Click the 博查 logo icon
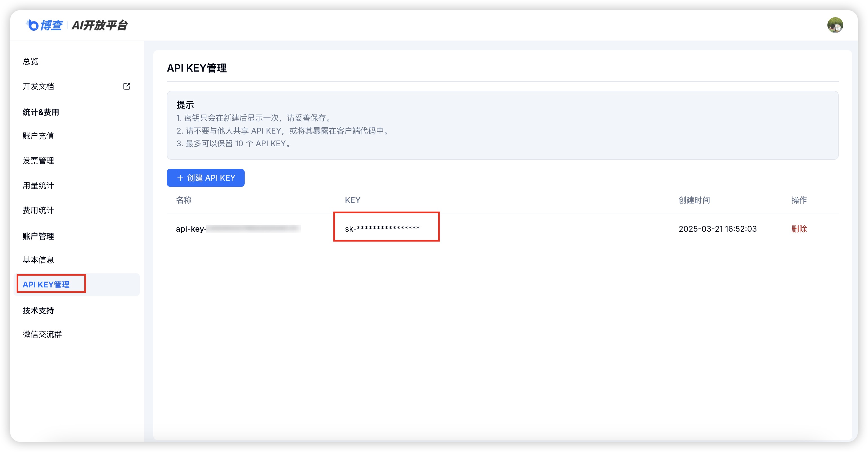This screenshot has width=868, height=452. click(33, 25)
